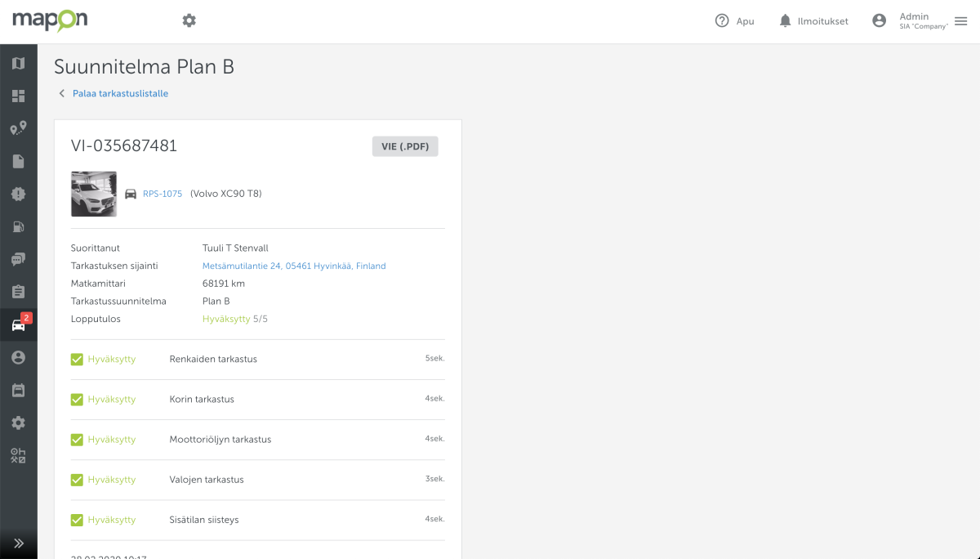
Task: Click the Ilmoitukset notifications bell
Action: click(785, 21)
